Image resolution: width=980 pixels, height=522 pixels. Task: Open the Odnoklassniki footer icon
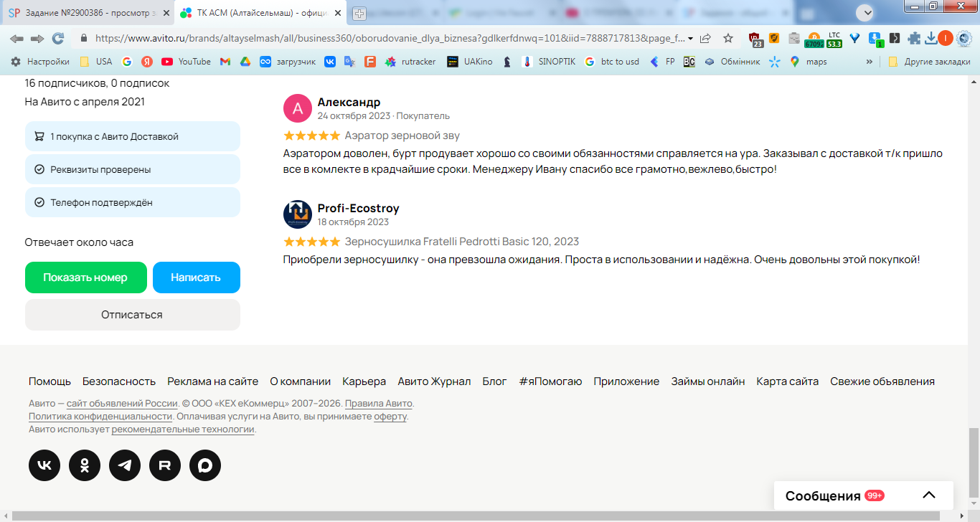tap(85, 465)
